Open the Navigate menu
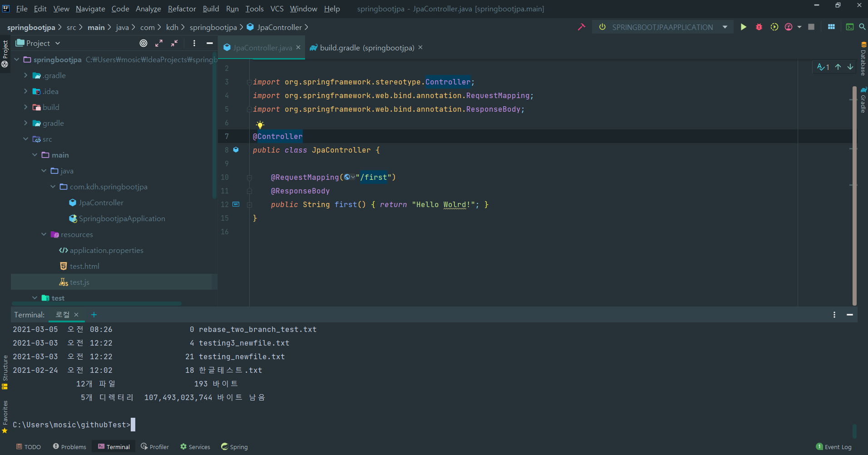Screen dimensions: 868x455 tap(90, 9)
